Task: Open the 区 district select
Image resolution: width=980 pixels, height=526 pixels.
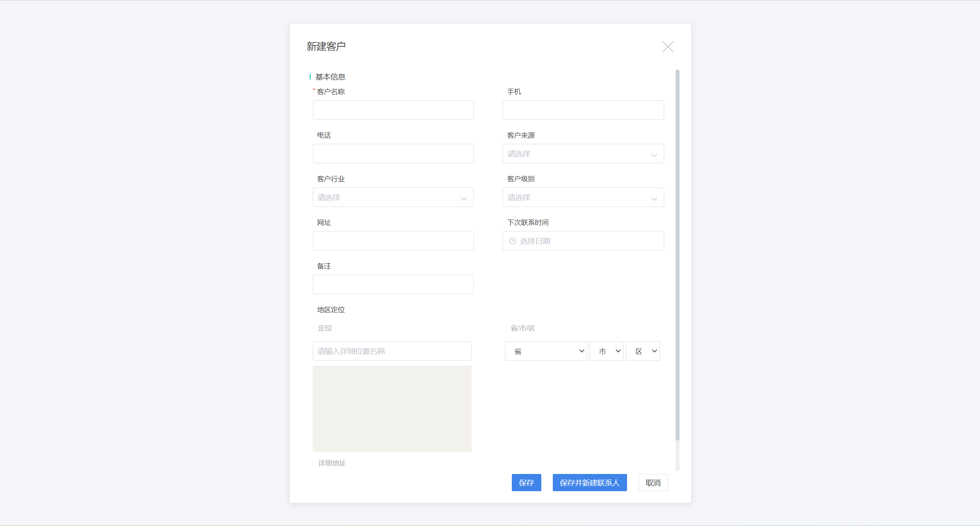Action: coord(643,351)
